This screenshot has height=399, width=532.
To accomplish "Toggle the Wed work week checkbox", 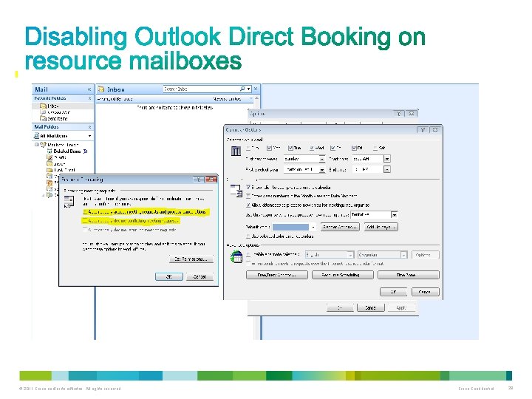I will click(312, 148).
